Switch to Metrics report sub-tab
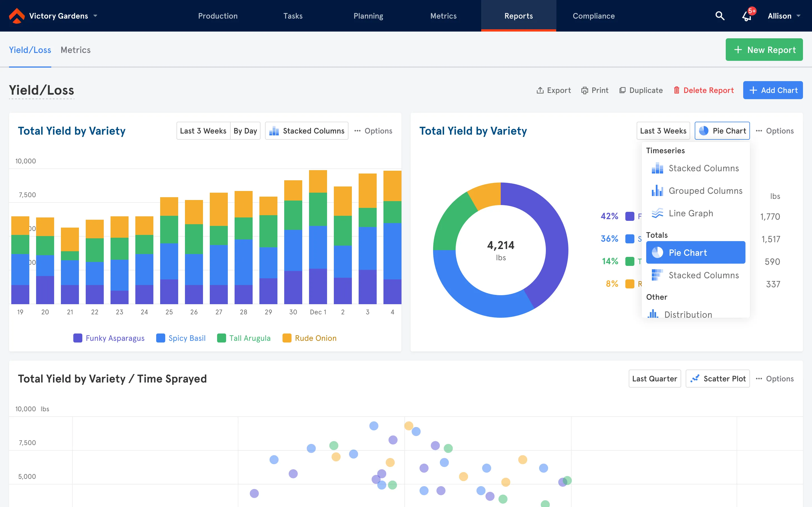The height and width of the screenshot is (507, 812). coord(76,50)
